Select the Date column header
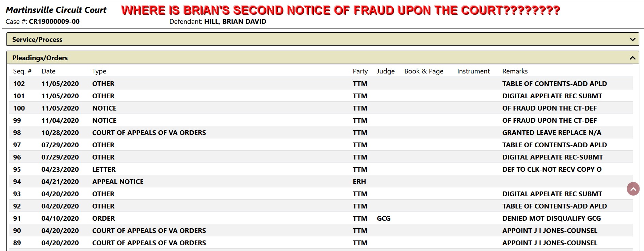 [48, 71]
